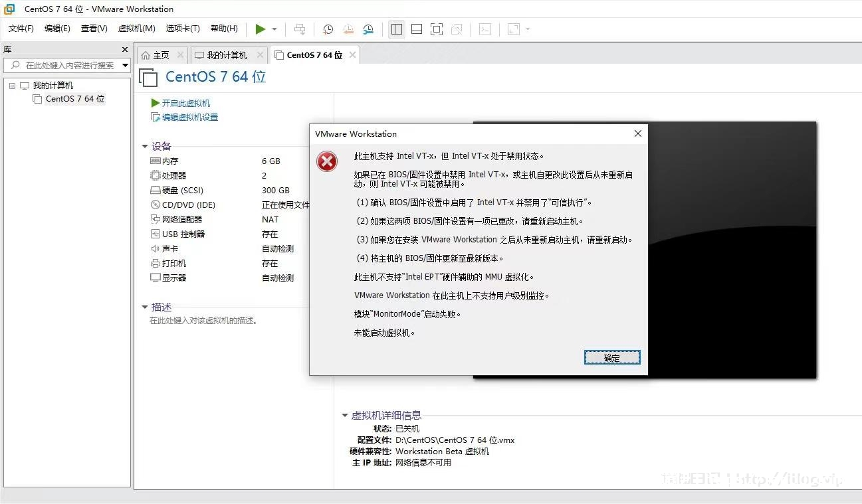Click 确定 in the error dialog
The width and height of the screenshot is (862, 504).
(x=612, y=358)
